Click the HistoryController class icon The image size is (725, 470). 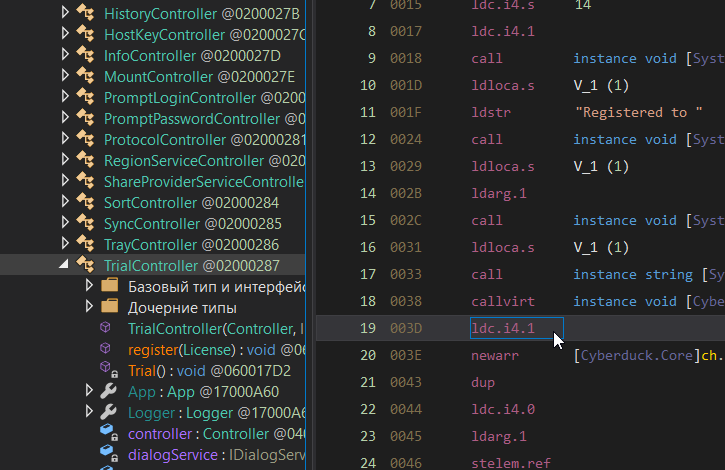pos(86,14)
